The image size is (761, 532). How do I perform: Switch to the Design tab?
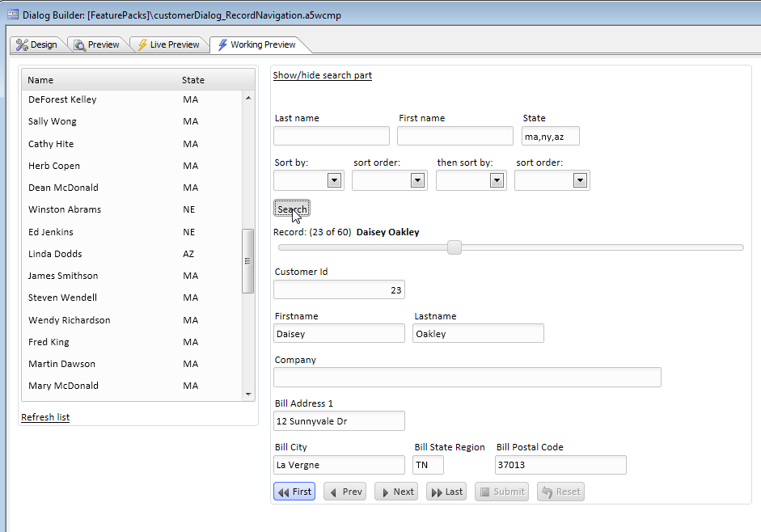pyautogui.click(x=36, y=44)
